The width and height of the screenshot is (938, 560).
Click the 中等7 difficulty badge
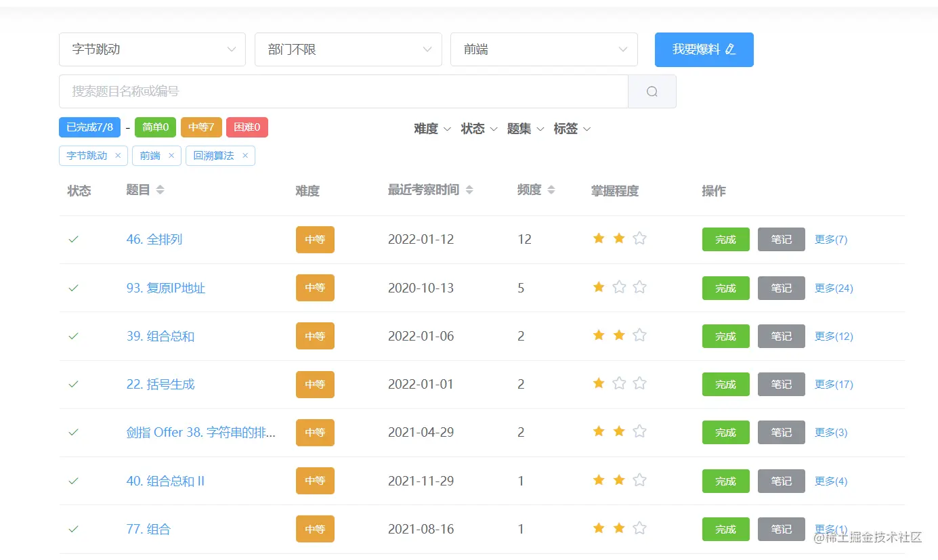[x=201, y=127]
